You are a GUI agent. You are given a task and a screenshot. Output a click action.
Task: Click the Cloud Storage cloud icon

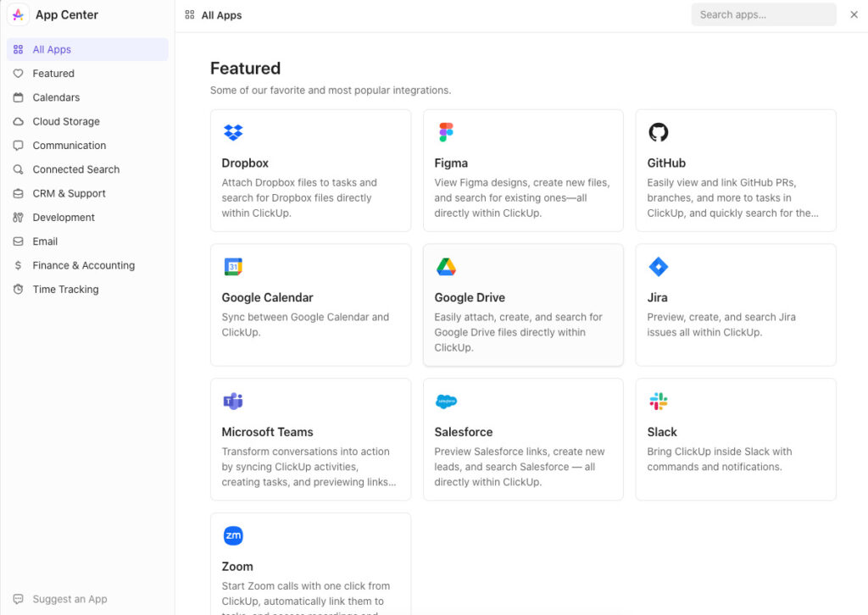[19, 121]
